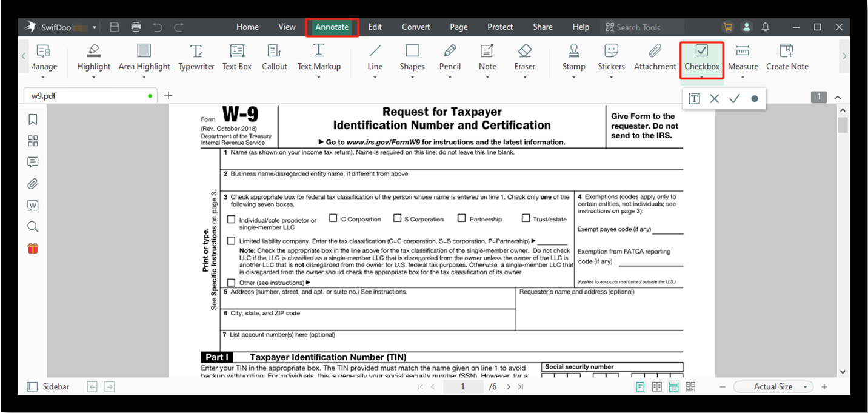
Task: Check the C Corporation box
Action: point(333,218)
